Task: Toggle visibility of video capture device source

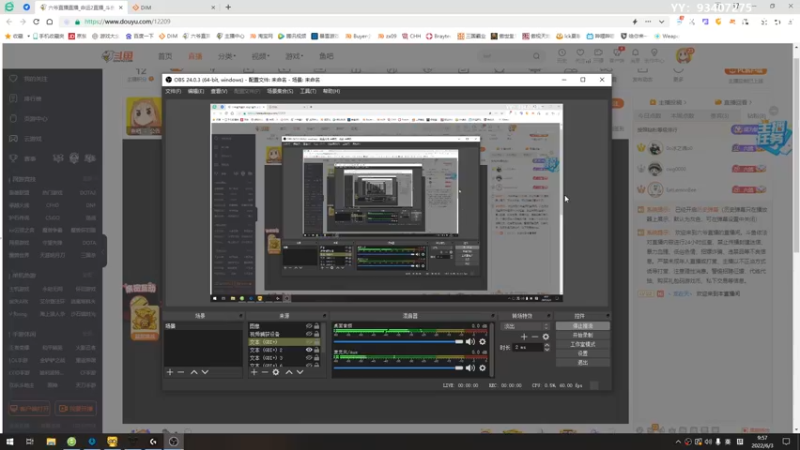Action: click(x=309, y=334)
